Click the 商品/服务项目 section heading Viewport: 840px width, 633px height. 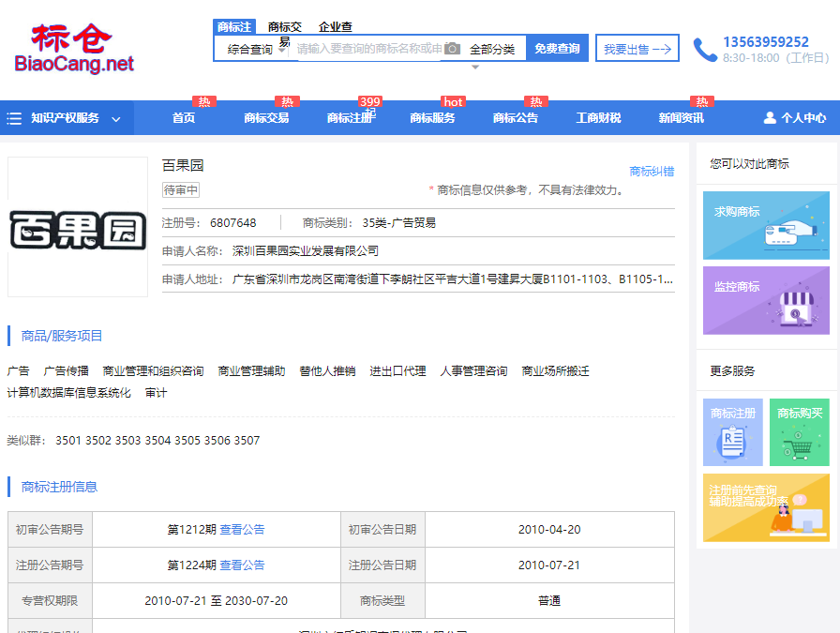(x=62, y=336)
